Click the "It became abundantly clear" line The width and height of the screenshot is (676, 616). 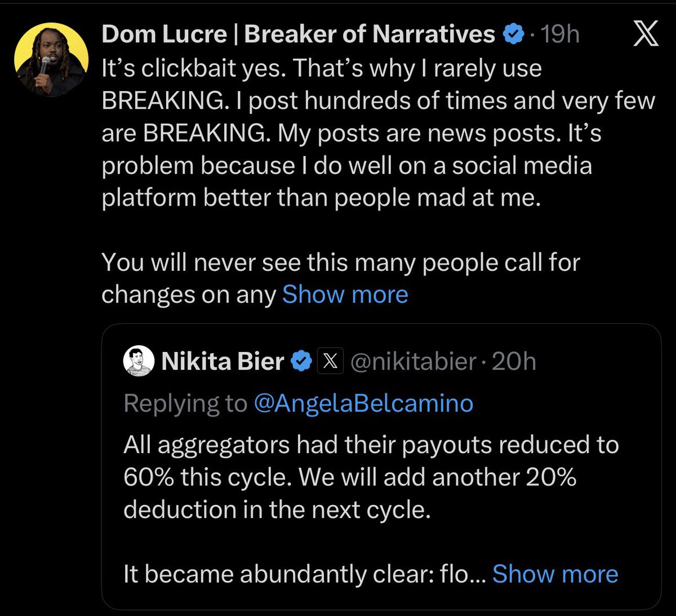pyautogui.click(x=304, y=574)
